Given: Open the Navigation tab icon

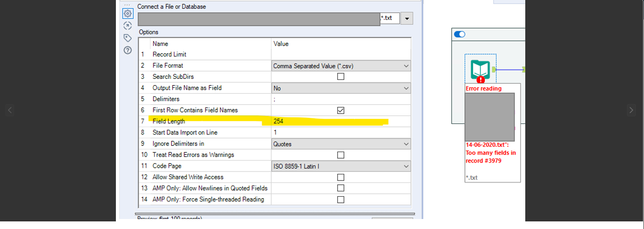Looking at the screenshot, I should [127, 26].
